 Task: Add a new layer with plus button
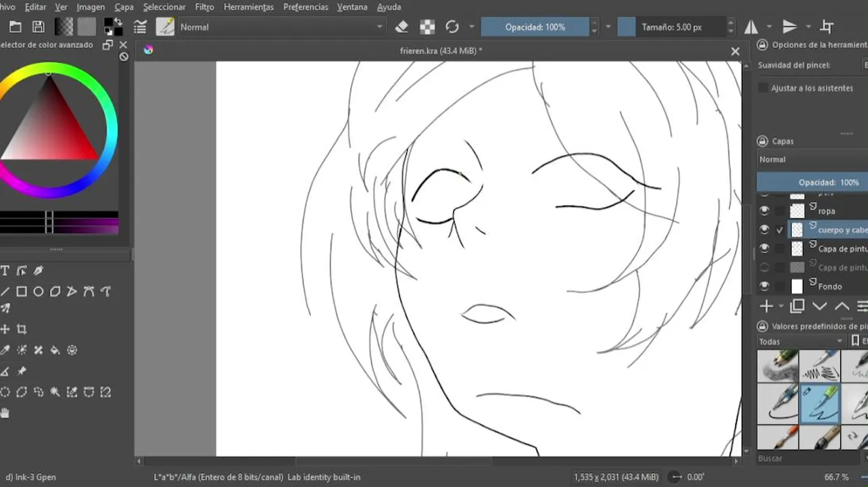click(766, 306)
